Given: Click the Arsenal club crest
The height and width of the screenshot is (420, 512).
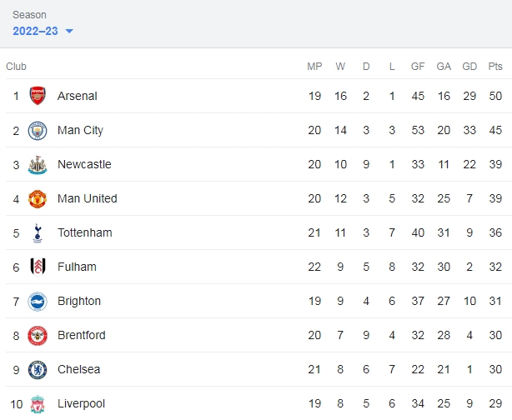Looking at the screenshot, I should 38,96.
